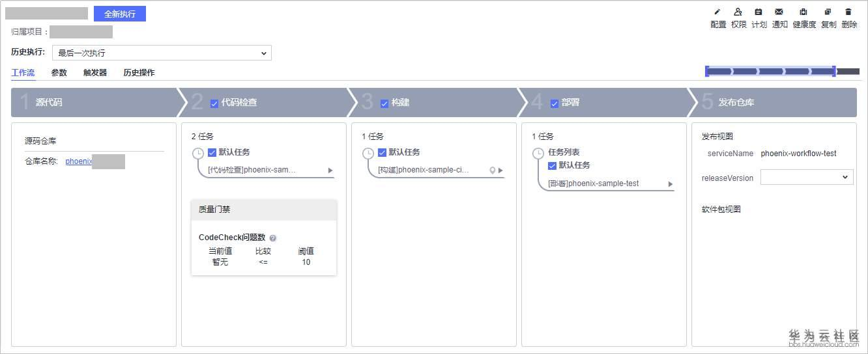
Task: Open 权限 permissions icon
Action: 738,12
